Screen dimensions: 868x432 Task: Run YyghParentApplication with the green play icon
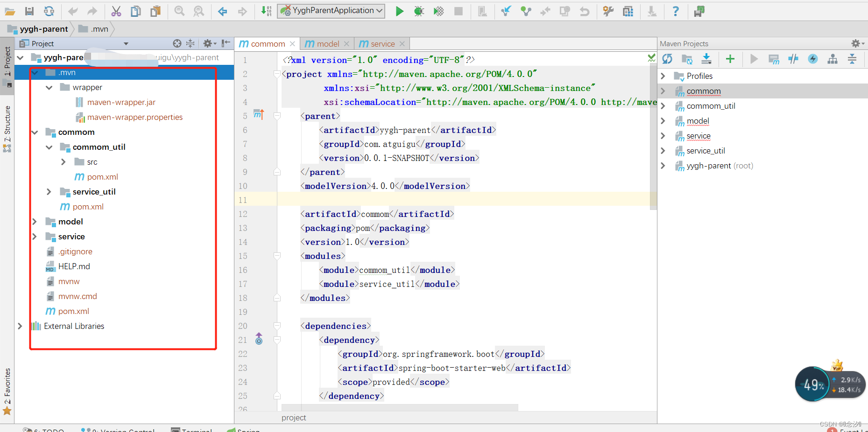(x=400, y=11)
